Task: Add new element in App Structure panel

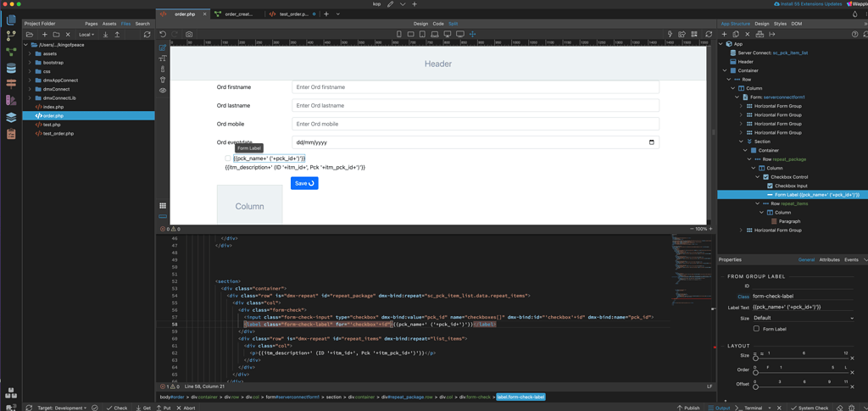Action: pyautogui.click(x=724, y=35)
